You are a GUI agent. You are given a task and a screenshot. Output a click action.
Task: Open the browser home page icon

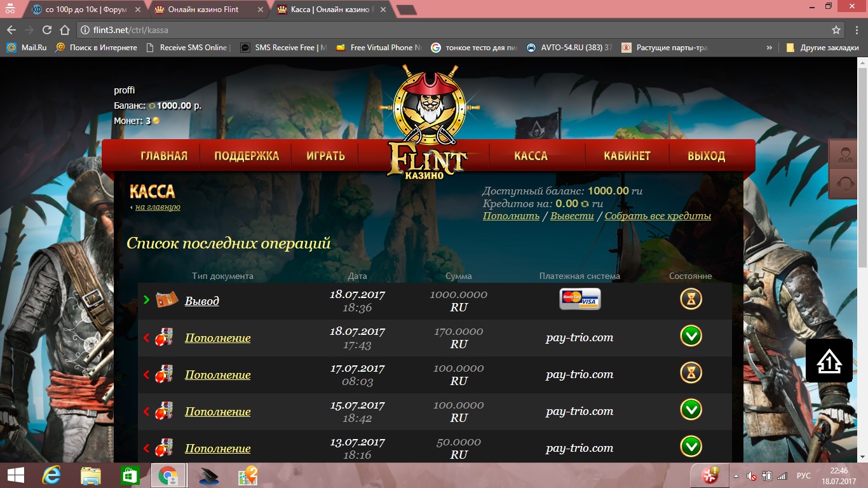64,30
